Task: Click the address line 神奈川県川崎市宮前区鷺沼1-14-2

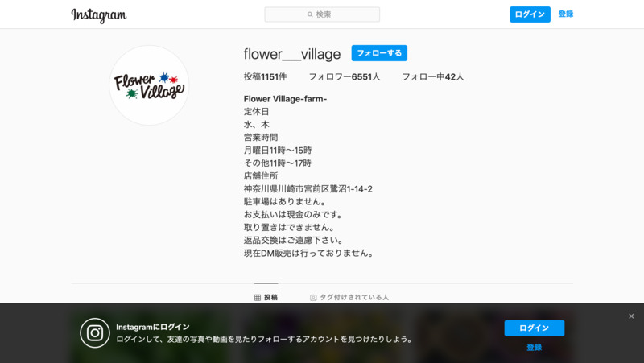Action: [308, 189]
